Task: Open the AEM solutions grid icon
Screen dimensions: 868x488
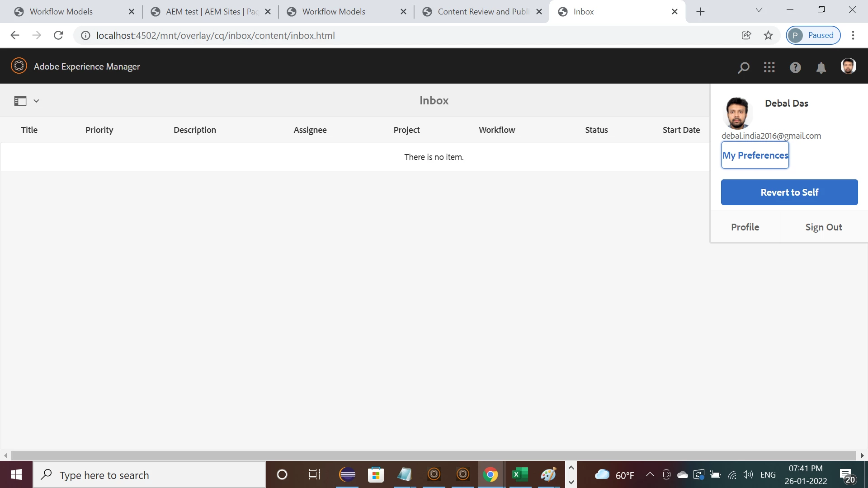Action: 769,67
